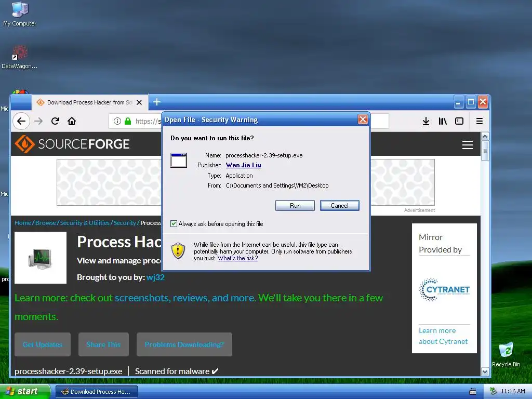Close the Security Warning dialog with the X
Screen dimensions: 532x399
[x=363, y=119]
